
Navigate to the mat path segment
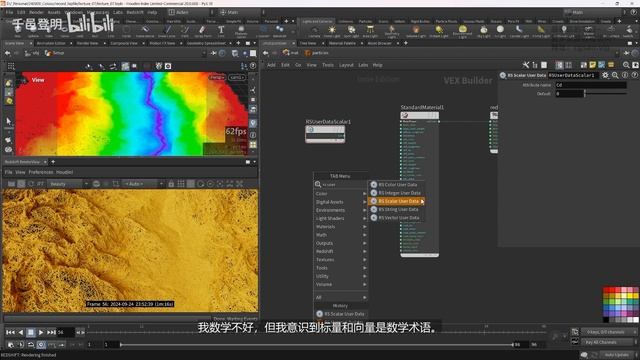coord(290,53)
